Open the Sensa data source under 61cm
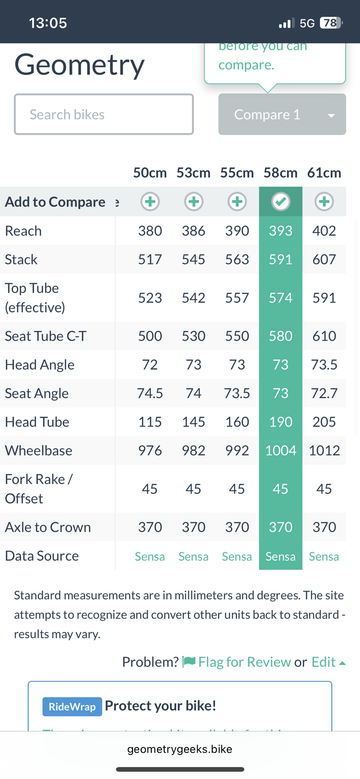This screenshot has width=360, height=779. point(324,556)
